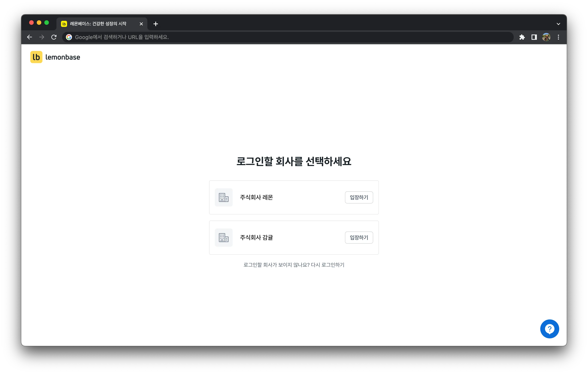Click the lemonbase logo icon

(x=36, y=57)
